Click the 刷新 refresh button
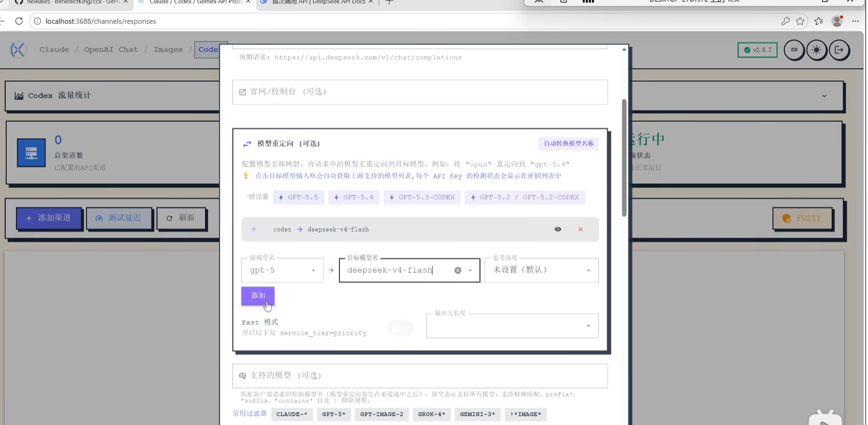 [181, 218]
